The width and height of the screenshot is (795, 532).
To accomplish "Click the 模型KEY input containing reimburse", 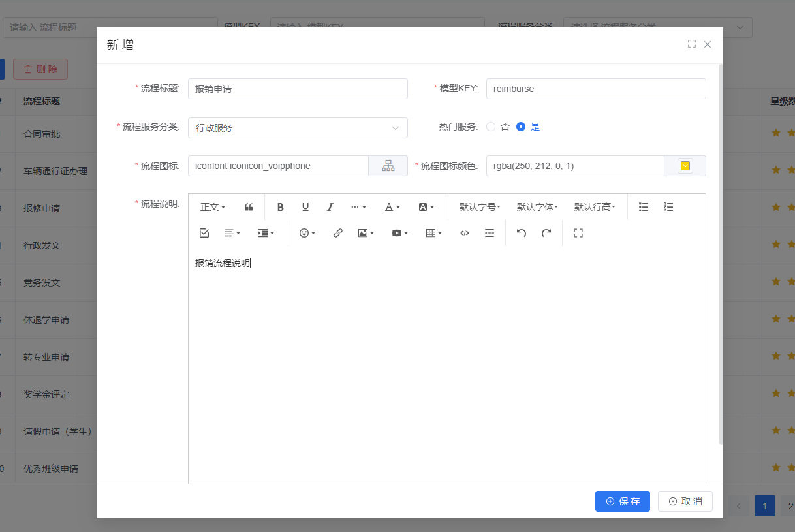I will click(596, 89).
